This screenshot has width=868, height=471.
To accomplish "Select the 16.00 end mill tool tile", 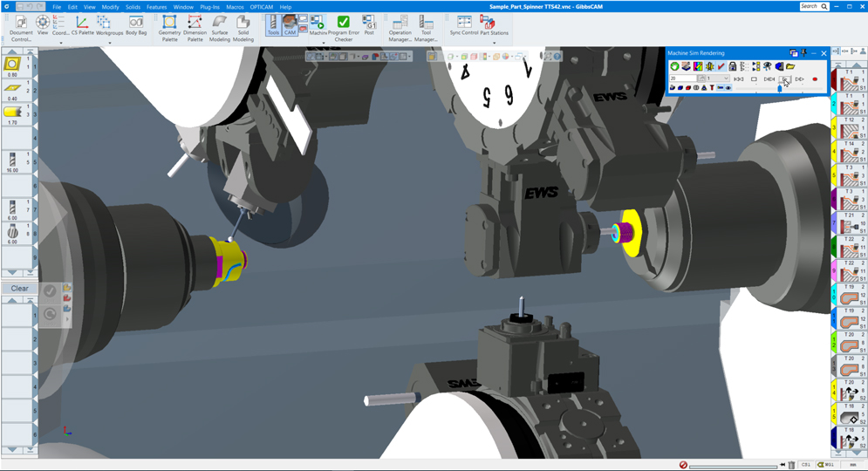I will pyautogui.click(x=12, y=161).
